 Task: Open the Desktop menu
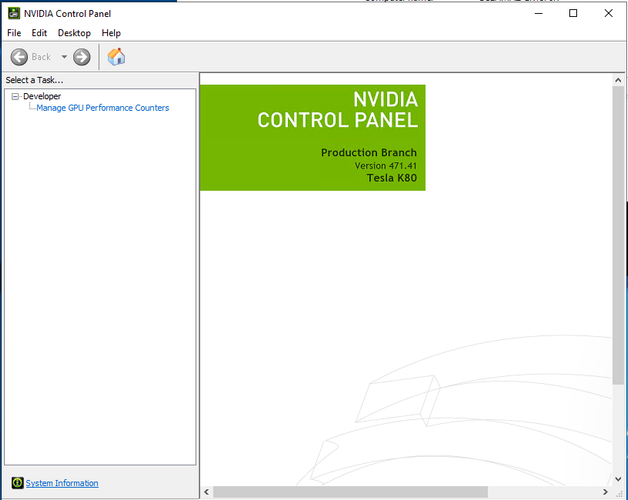[x=74, y=33]
